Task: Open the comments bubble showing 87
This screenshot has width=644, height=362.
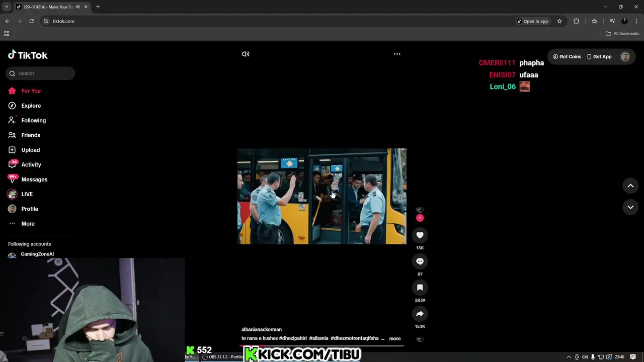Action: (420, 261)
